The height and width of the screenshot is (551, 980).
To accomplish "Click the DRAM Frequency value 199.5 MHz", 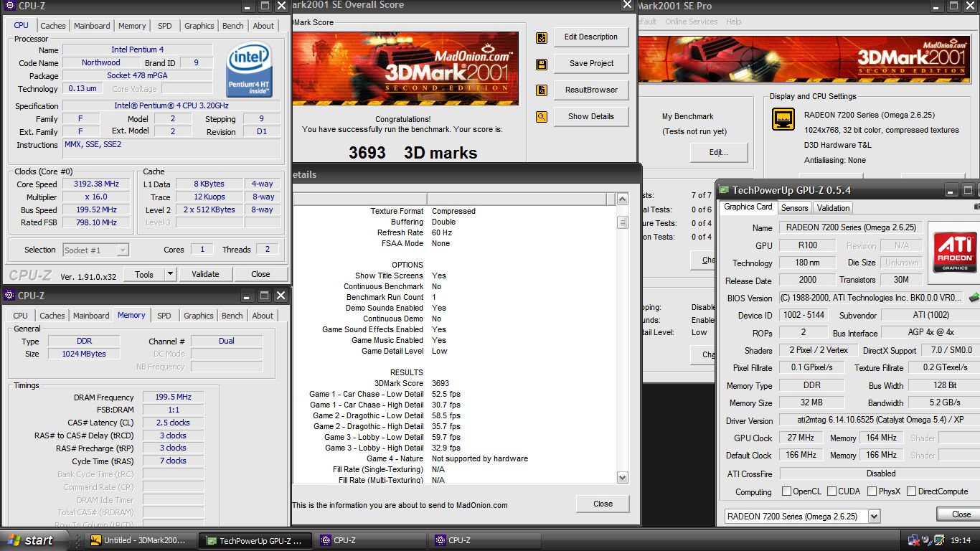I will tap(173, 397).
